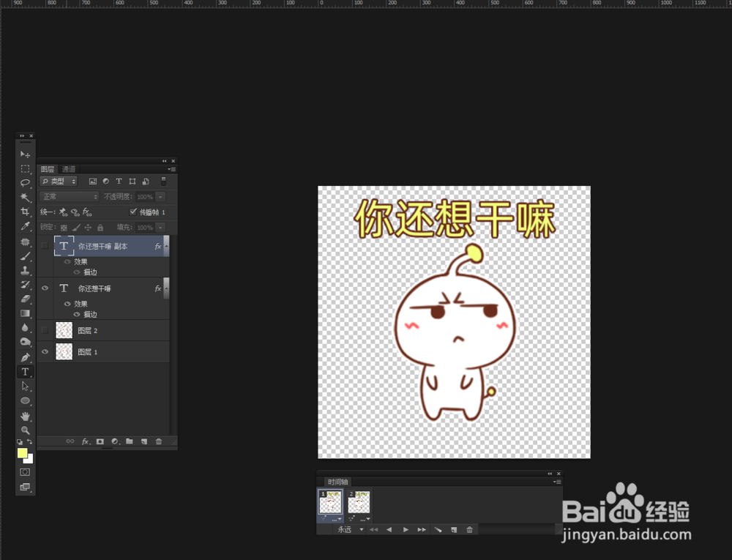This screenshot has height=560, width=732.
Task: Select the Magic Wand tool
Action: tap(25, 198)
